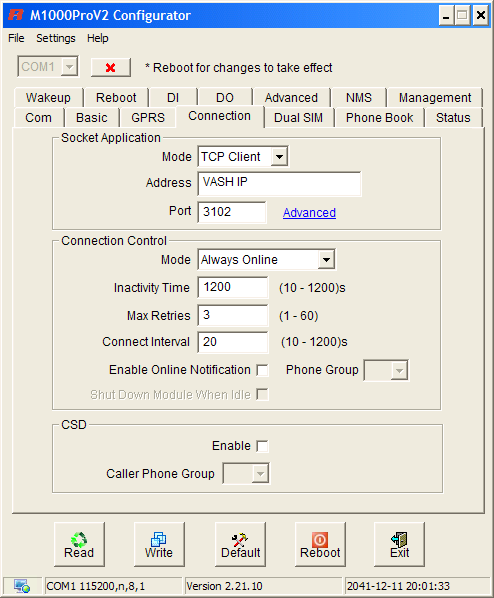The image size is (494, 598).
Task: Switch to the GPRS tab
Action: coord(148,117)
